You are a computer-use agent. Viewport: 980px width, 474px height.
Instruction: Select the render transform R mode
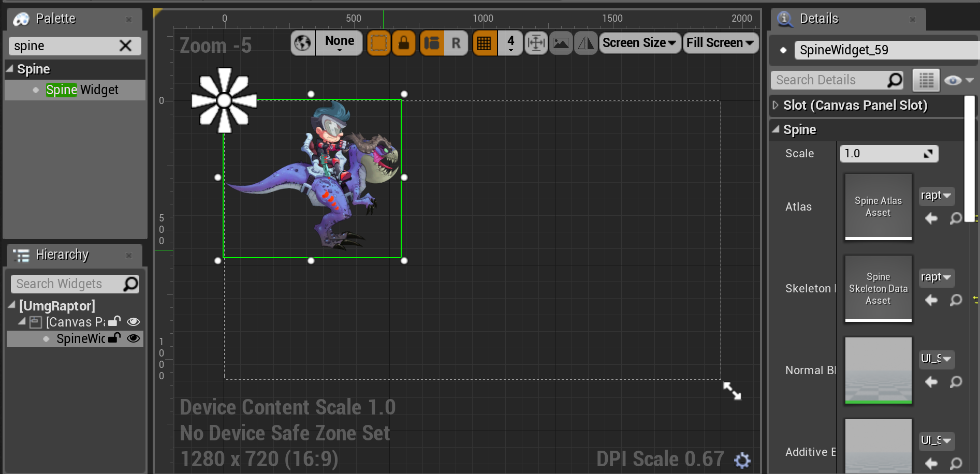coord(456,43)
